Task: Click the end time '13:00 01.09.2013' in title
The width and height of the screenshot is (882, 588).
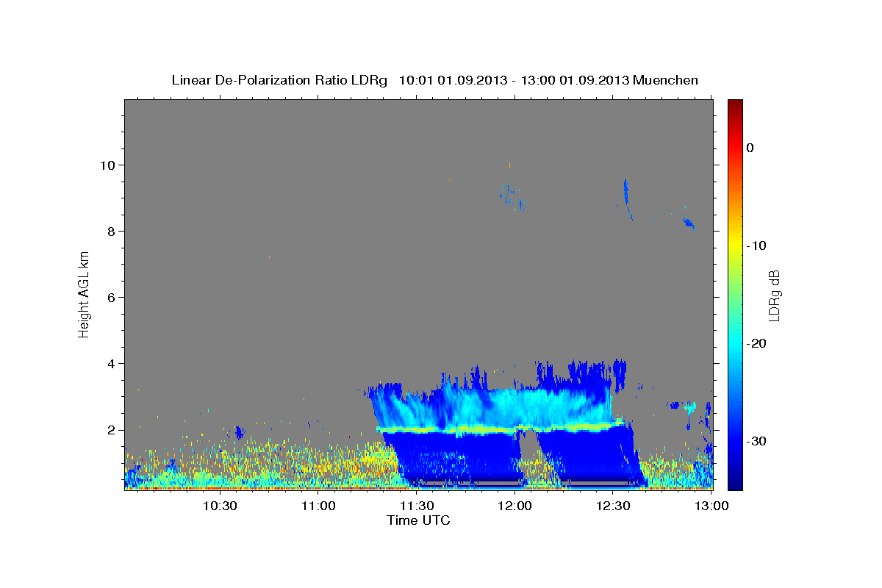Action: 575,80
